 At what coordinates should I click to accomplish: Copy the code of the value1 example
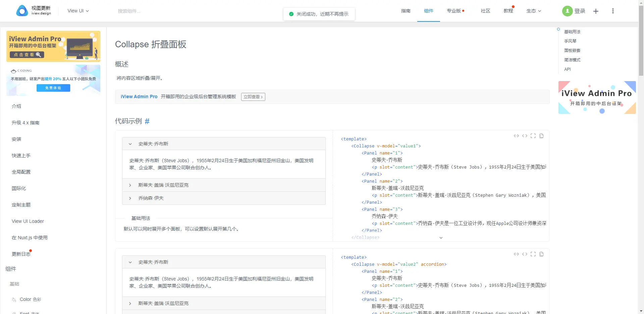tap(541, 136)
